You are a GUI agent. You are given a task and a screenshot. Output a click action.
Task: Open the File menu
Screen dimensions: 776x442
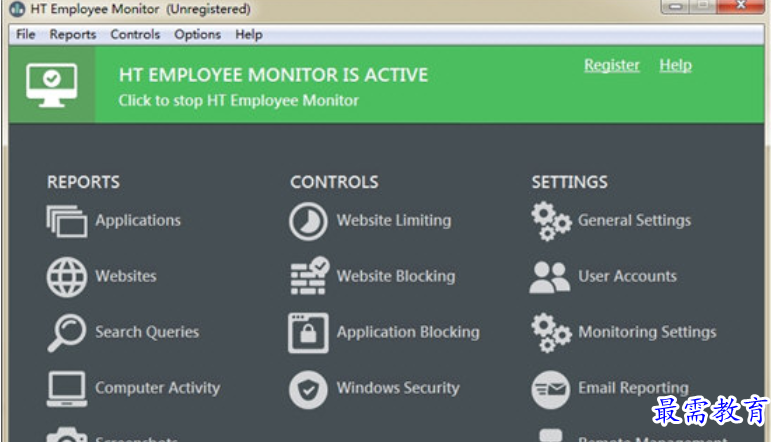[x=26, y=35]
